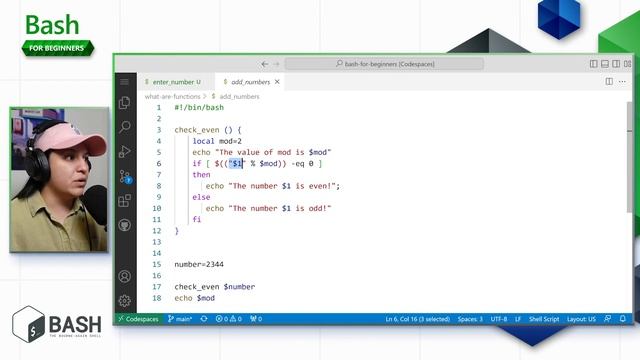Screen dimensions: 640x360
Task: Change the Shell Script language mode
Action: [x=544, y=319]
